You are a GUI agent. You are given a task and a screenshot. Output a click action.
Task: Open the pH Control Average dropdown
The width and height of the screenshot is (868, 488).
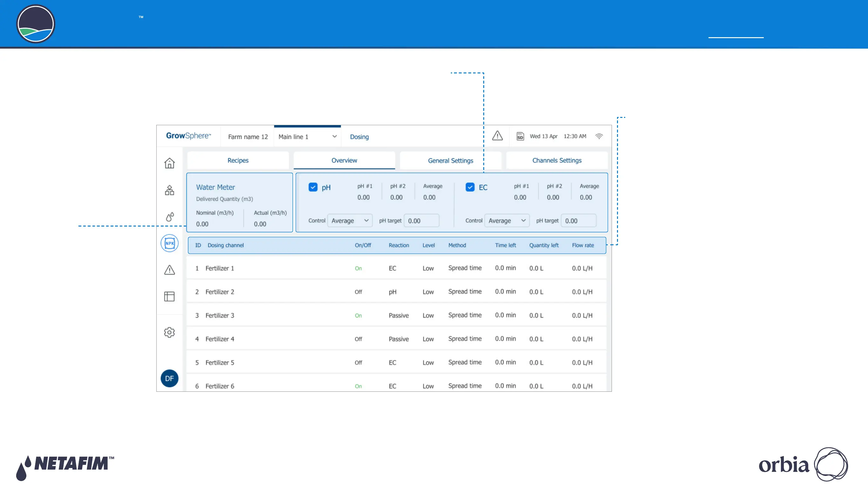click(350, 221)
